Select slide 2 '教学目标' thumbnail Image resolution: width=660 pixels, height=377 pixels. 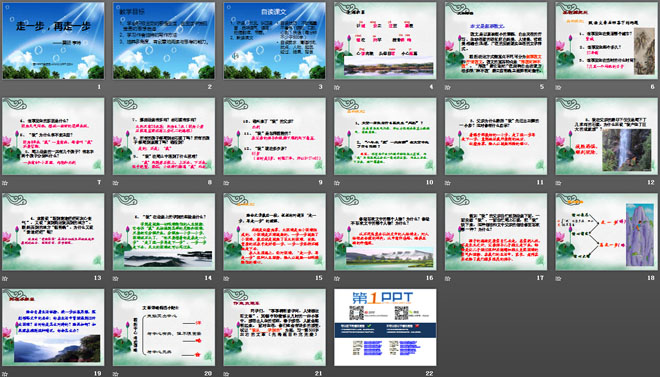(164, 40)
